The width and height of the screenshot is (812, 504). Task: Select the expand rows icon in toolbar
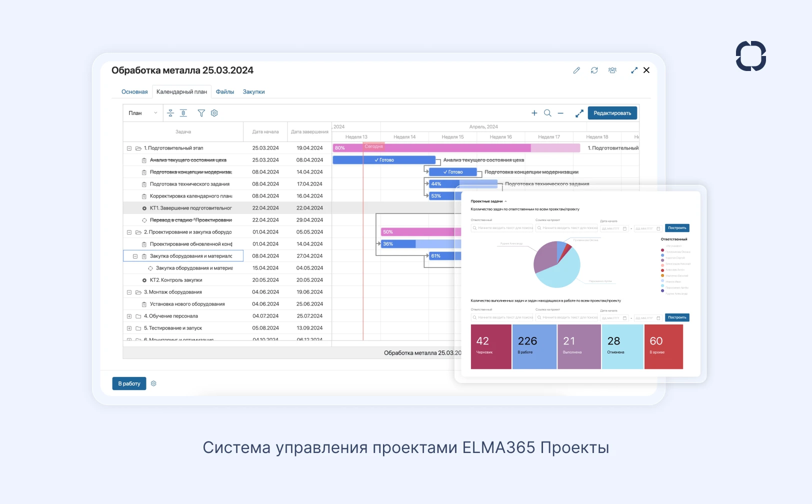183,113
